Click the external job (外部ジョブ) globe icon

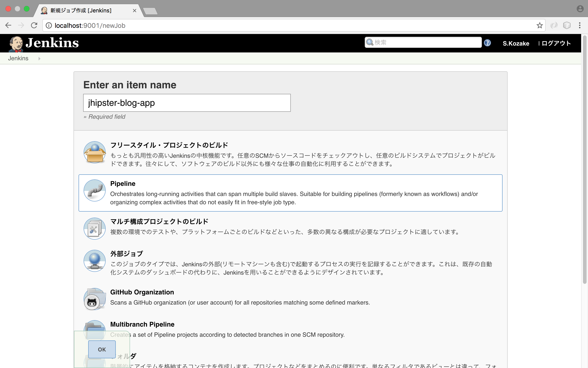95,261
